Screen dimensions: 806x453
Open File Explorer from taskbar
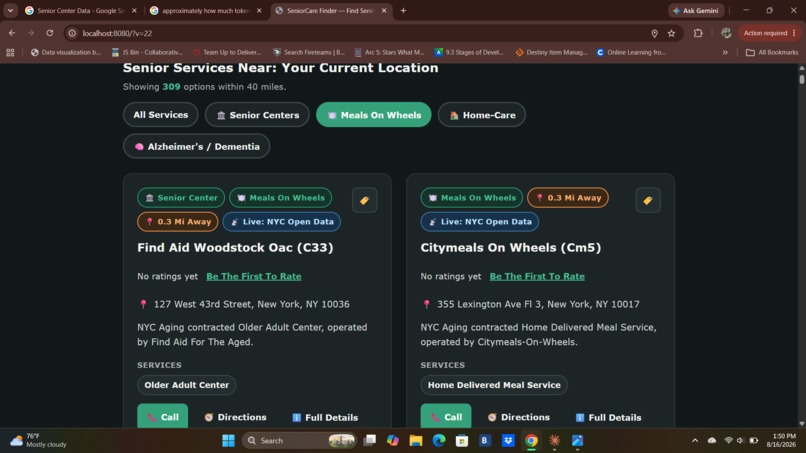tap(415, 441)
